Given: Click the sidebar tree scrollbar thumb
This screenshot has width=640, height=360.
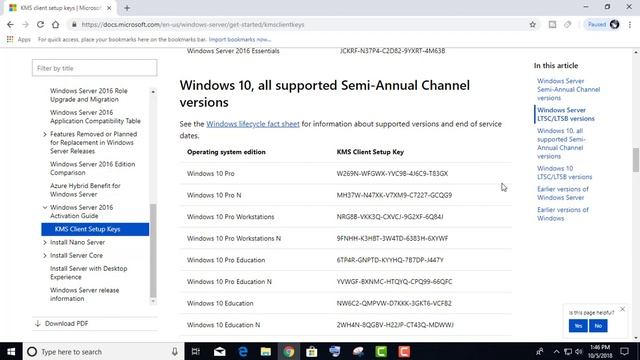Looking at the screenshot, I should point(153,250).
